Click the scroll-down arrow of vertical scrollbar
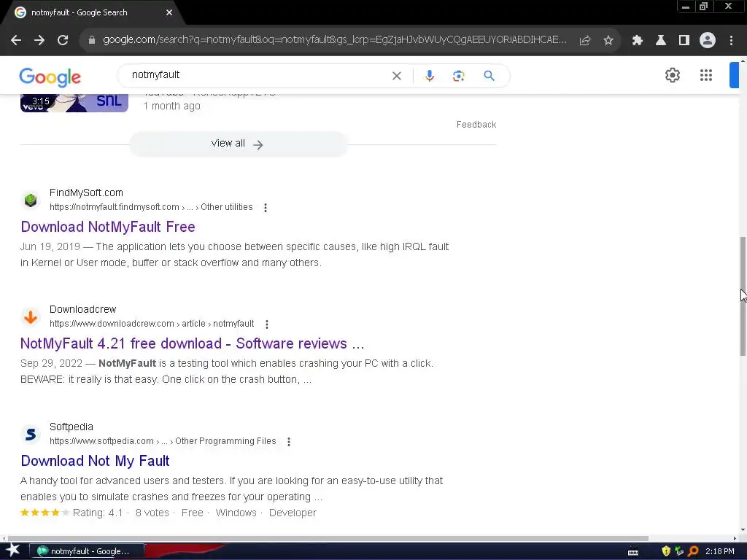 pos(743,530)
